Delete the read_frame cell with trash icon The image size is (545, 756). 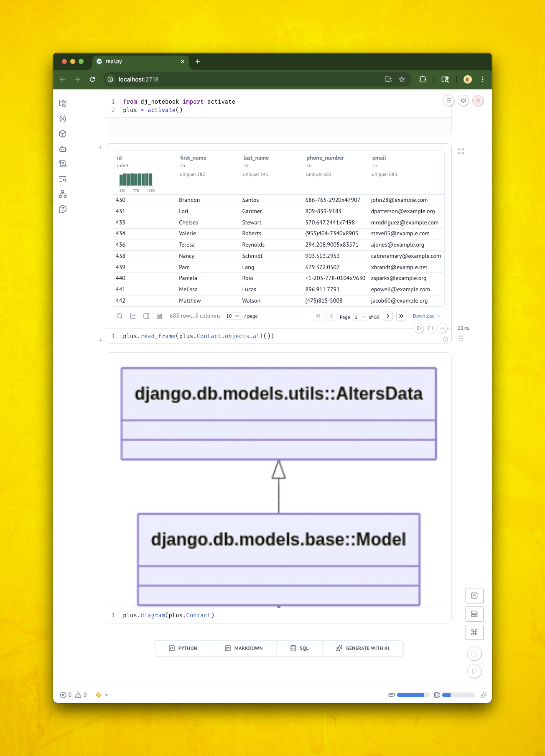(446, 339)
